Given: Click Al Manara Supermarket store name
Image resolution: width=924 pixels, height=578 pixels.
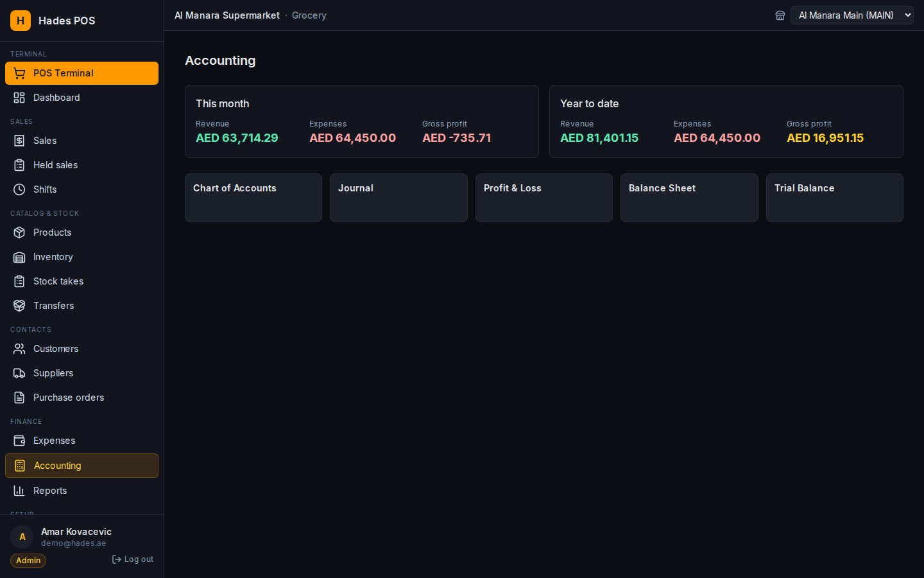Looking at the screenshot, I should coord(227,15).
